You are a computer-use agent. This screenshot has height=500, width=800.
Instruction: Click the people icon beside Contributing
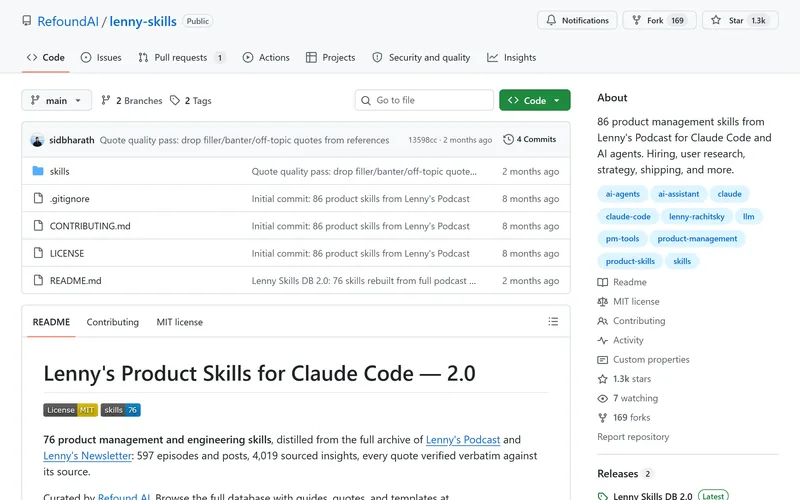[x=603, y=321]
